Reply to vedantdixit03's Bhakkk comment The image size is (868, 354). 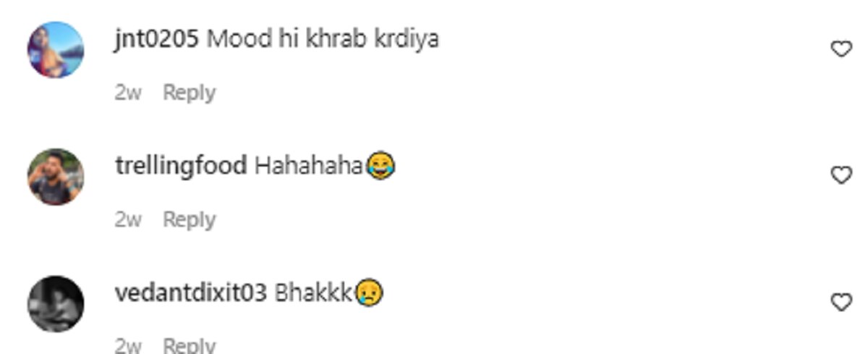190,345
